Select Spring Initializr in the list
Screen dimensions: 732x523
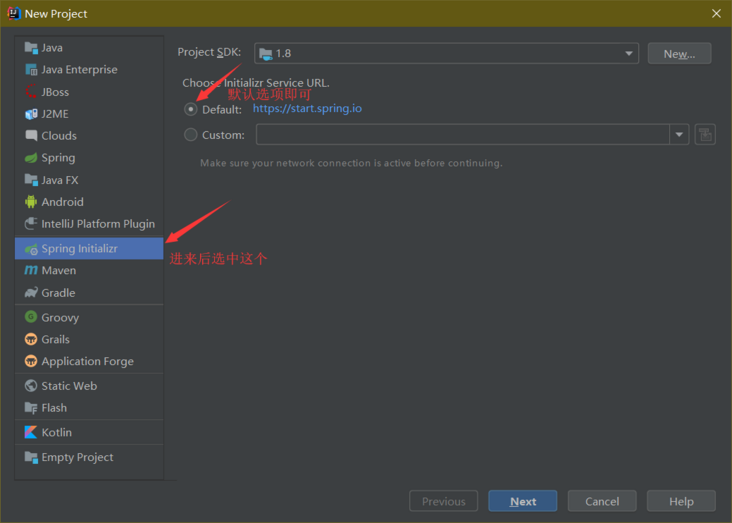89,248
